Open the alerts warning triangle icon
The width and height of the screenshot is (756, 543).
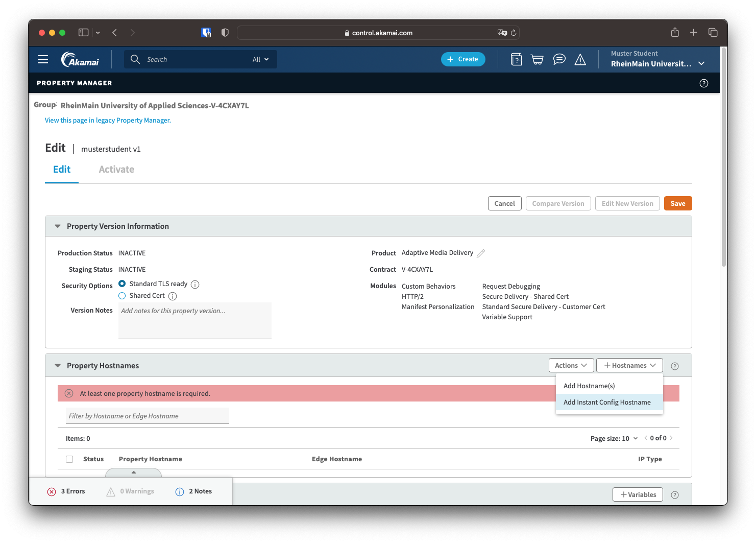580,59
